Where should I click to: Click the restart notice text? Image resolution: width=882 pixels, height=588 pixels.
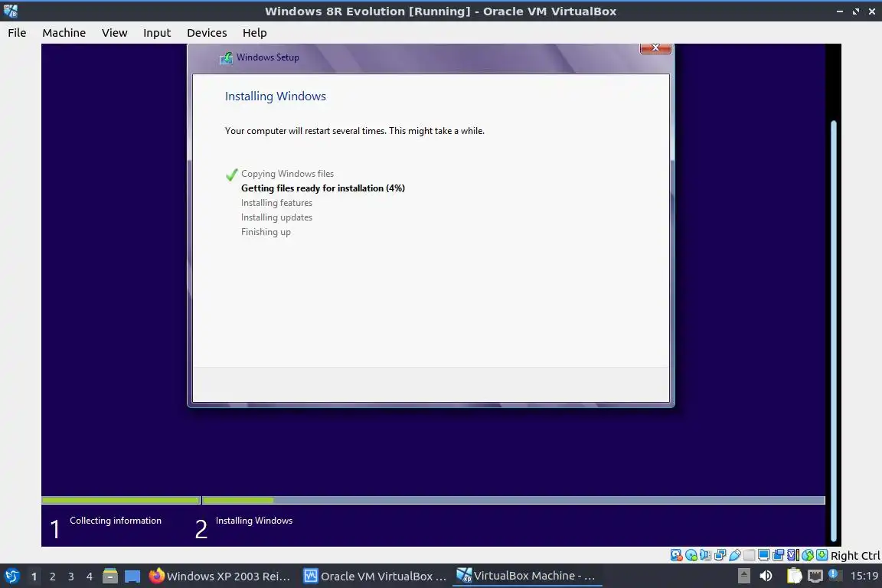coord(354,131)
